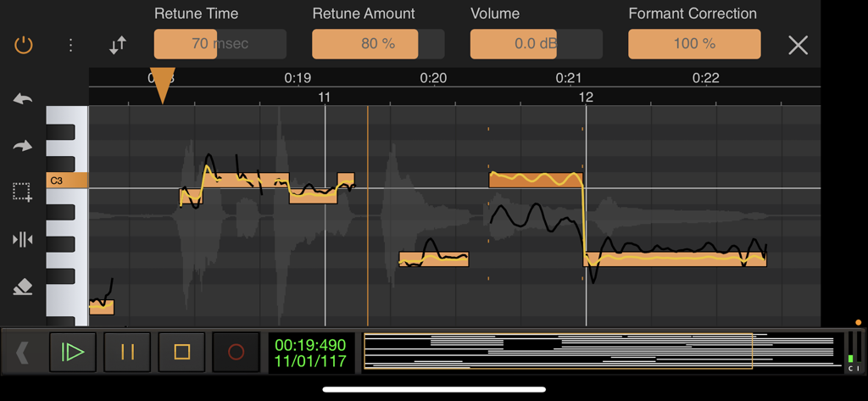Tap the Formant Correction 100 % slider
The image size is (868, 401).
point(694,44)
